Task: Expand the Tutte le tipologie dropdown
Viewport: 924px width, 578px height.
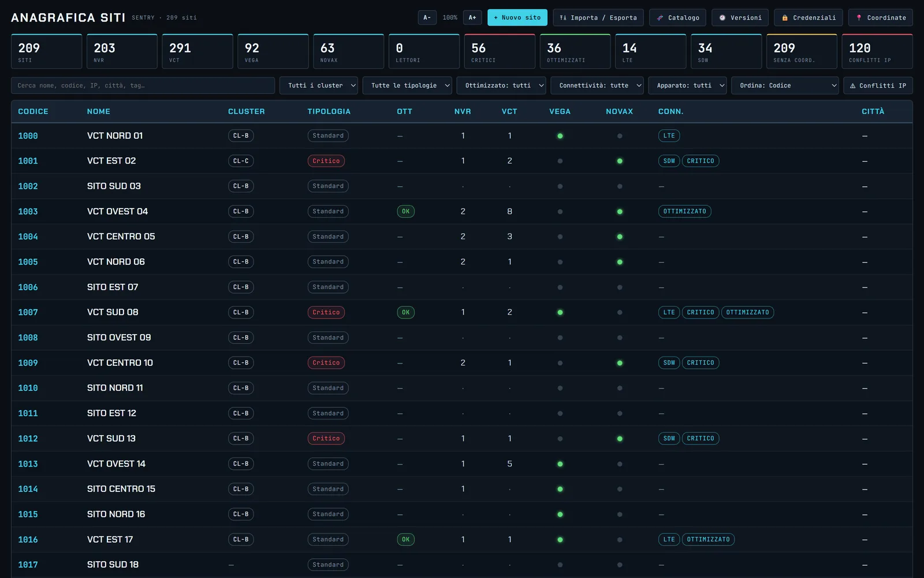Action: [x=407, y=86]
